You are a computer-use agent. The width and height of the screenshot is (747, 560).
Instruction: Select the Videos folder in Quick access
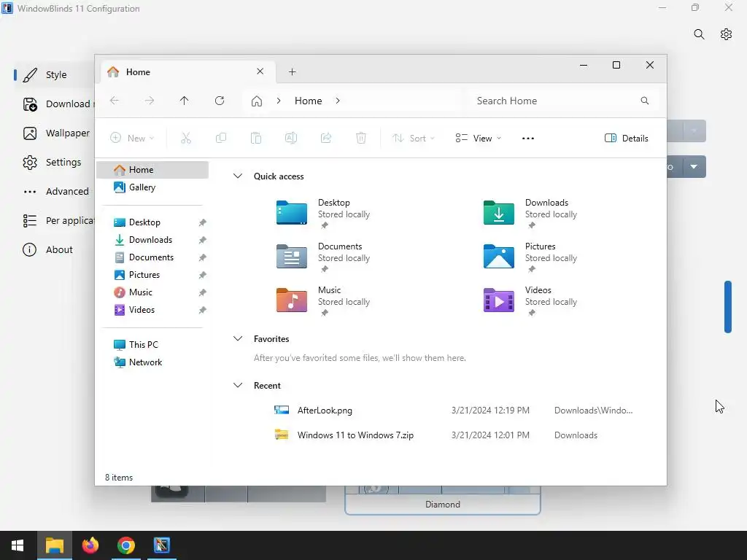coord(531,301)
